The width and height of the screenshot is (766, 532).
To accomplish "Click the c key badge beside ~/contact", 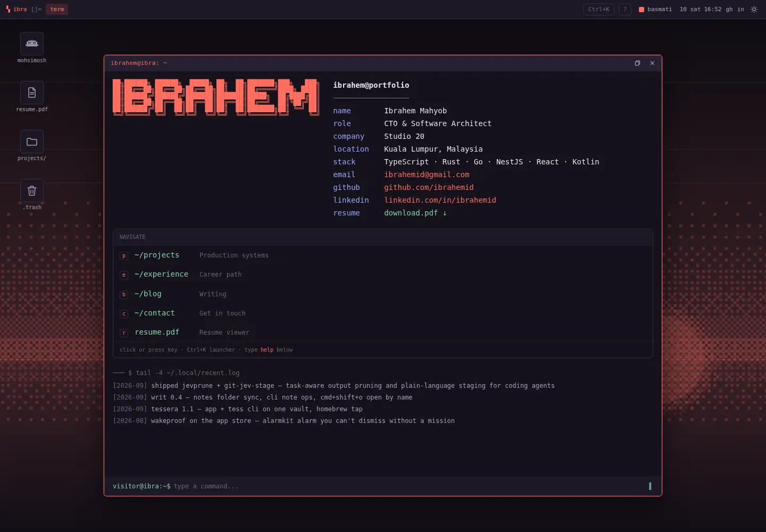I will pos(124,314).
